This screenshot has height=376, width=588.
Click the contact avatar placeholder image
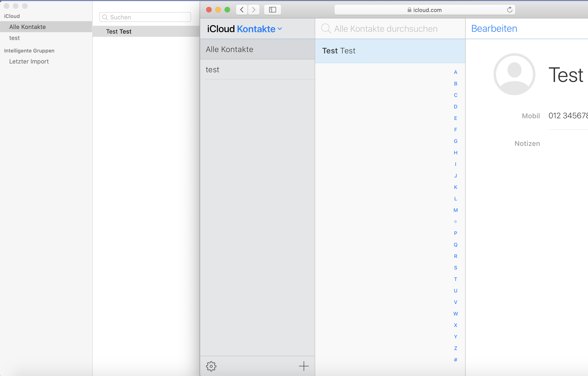click(x=514, y=74)
